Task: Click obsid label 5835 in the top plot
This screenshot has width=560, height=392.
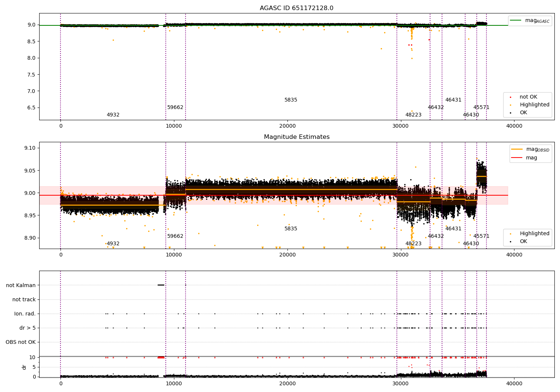Action: (291, 100)
